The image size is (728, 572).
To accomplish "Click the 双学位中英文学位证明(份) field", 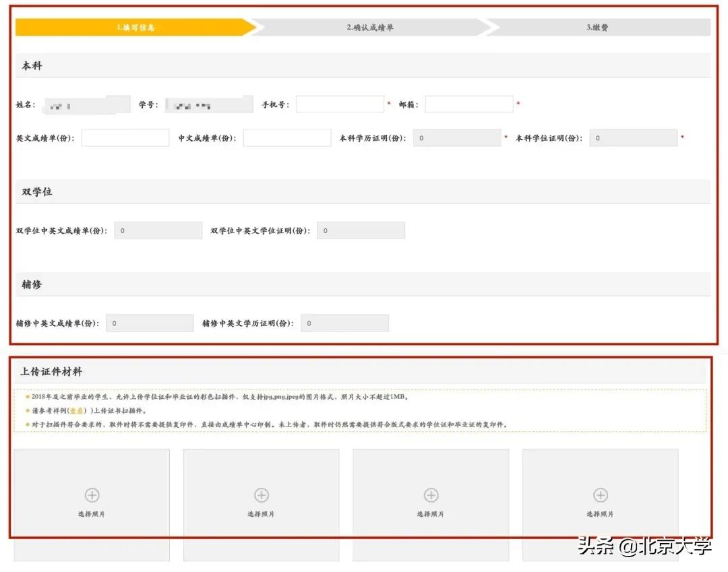I will [x=361, y=230].
